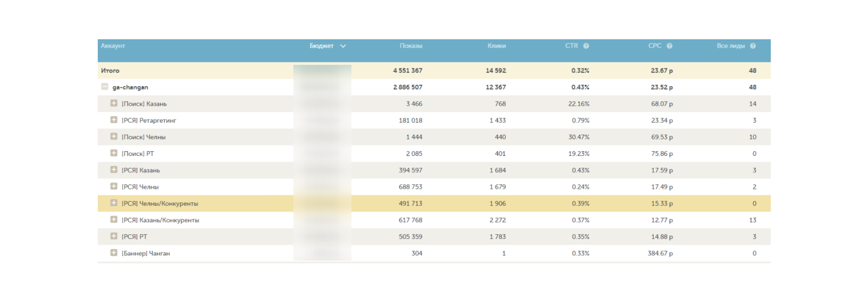Collapse the ga-changan account row
Viewport: 868px width, 302px height.
click(105, 87)
